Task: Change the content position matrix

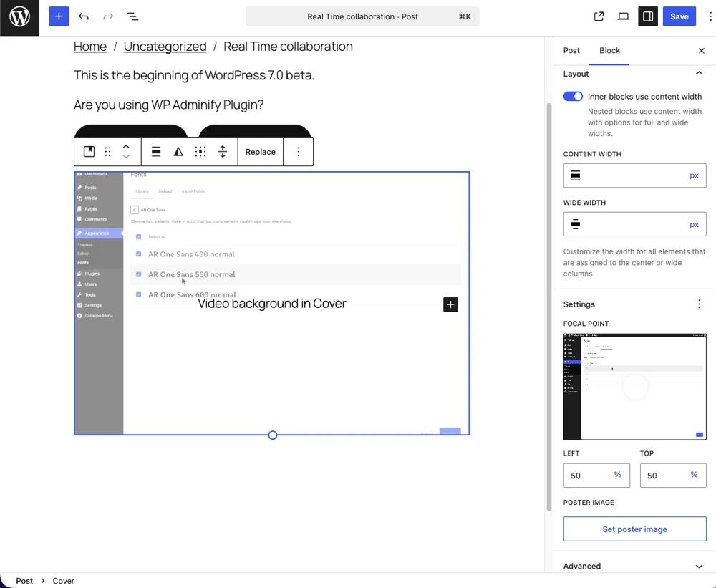Action: pyautogui.click(x=200, y=151)
